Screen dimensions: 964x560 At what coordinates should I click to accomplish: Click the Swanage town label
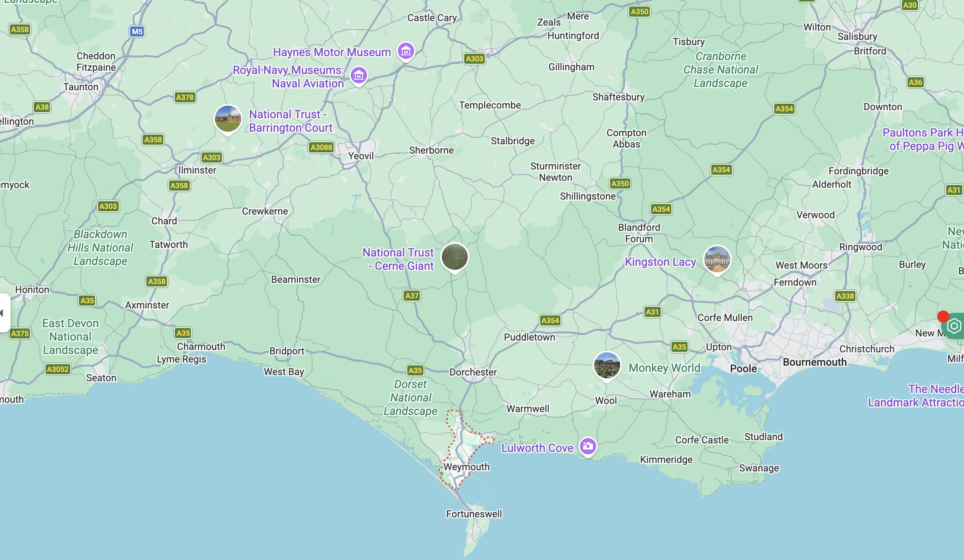tap(759, 469)
